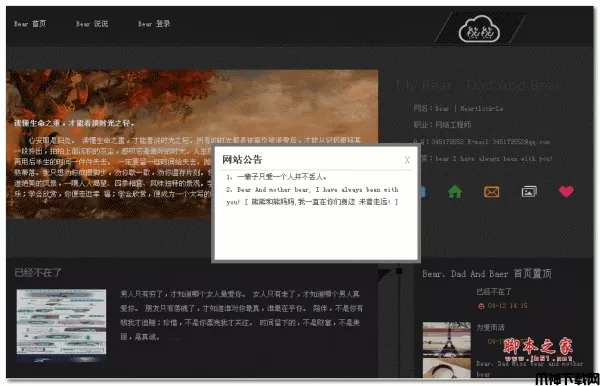Click the 网站公告 popup title
The image size is (600, 386).
[x=242, y=160]
